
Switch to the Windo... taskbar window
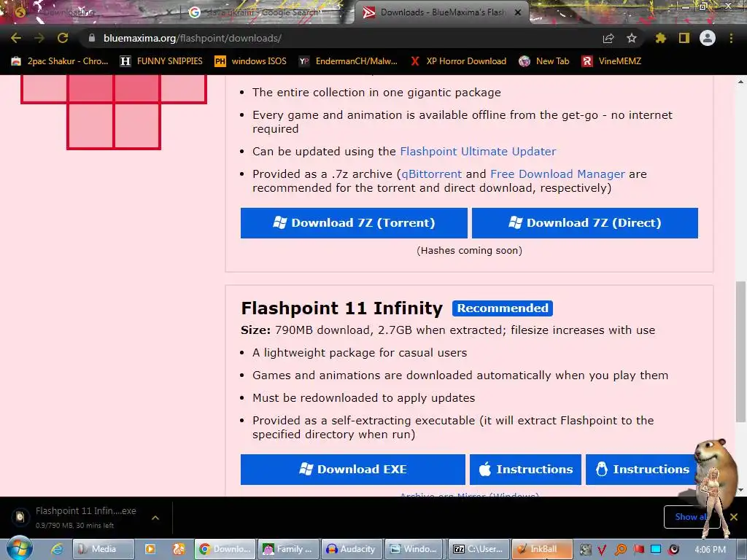(414, 549)
